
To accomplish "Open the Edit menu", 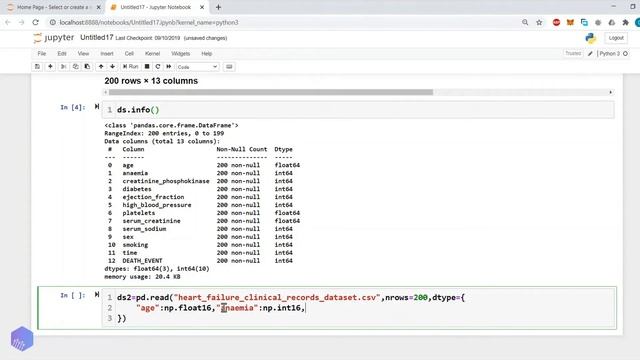I will click(x=62, y=53).
